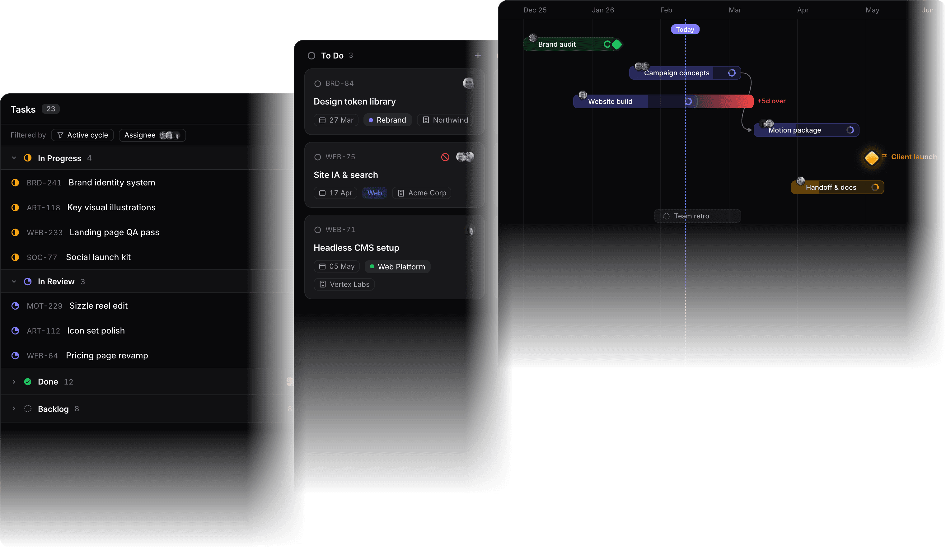Collapse the In Progress group
Viewport: 946px width, 560px height.
[x=14, y=158]
